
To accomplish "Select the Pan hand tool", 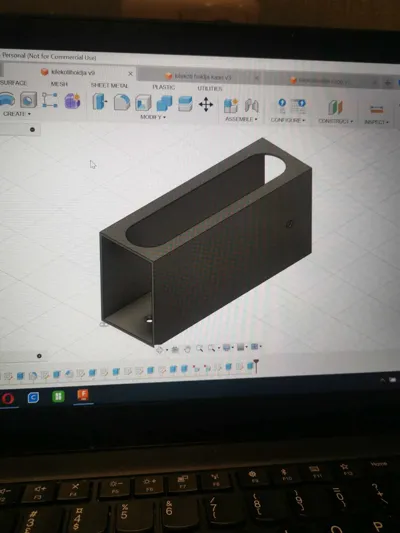I will [187, 349].
